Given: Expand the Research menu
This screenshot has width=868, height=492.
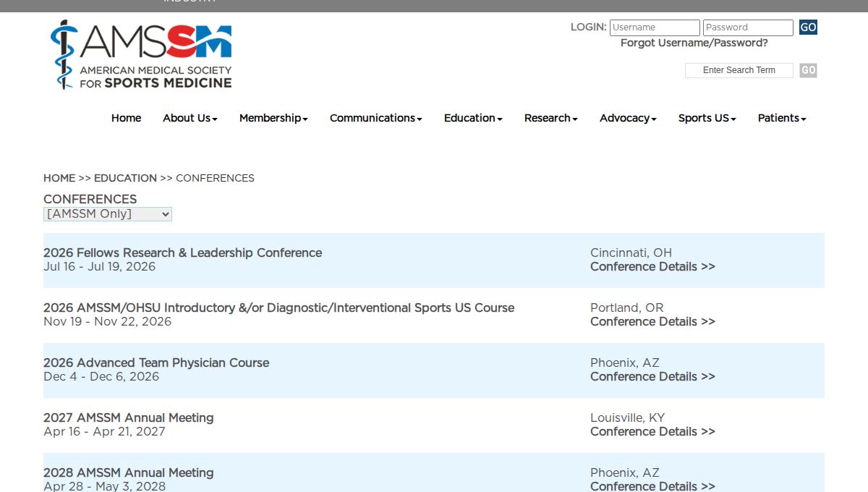Looking at the screenshot, I should (x=551, y=118).
